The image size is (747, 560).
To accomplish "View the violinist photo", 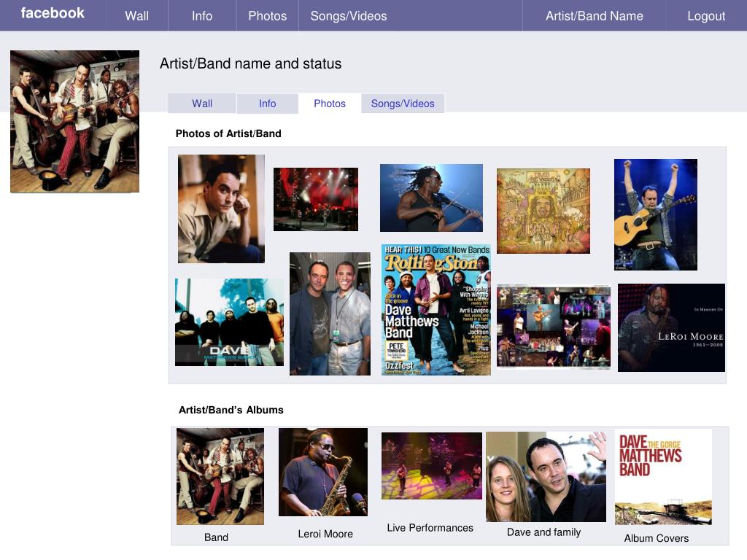I will click(x=431, y=198).
